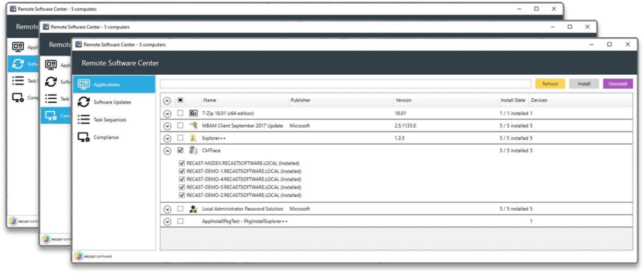Expand Local Administrator Password Solution row
This screenshot has width=644, height=273.
point(167,209)
